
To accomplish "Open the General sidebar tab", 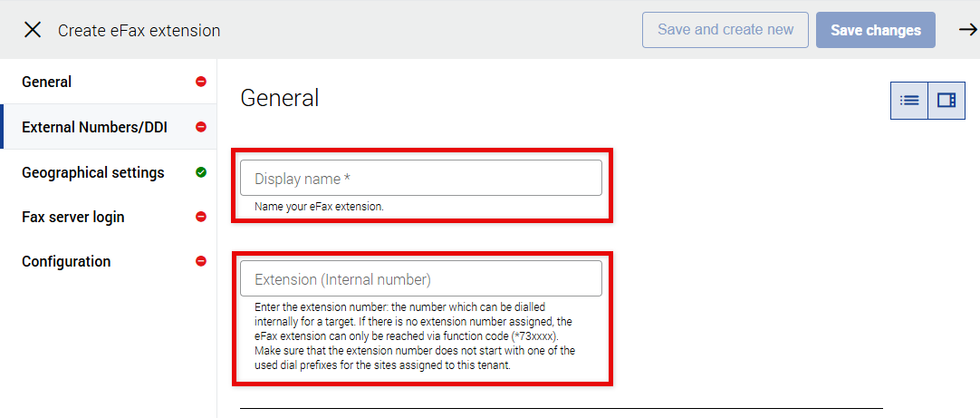I will (x=47, y=82).
